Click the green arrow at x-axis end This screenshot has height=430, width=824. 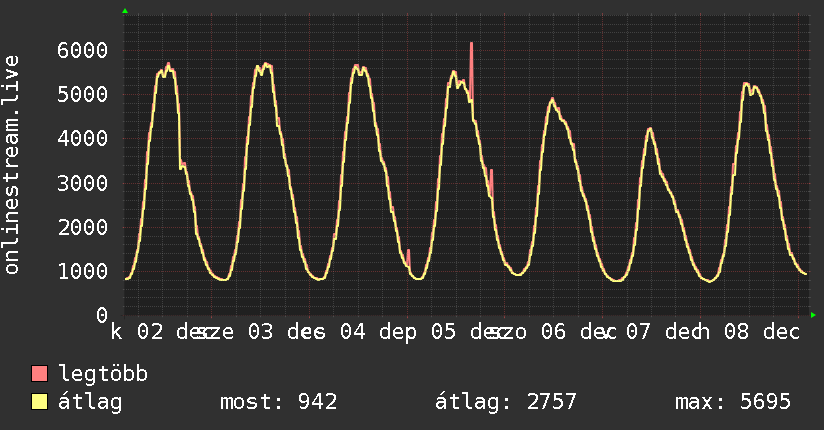(x=813, y=315)
